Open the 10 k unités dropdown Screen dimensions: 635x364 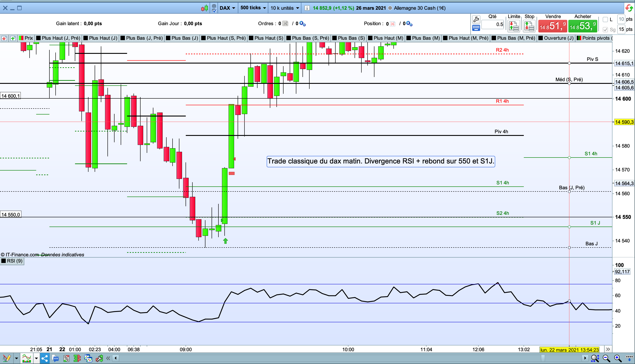pyautogui.click(x=284, y=8)
